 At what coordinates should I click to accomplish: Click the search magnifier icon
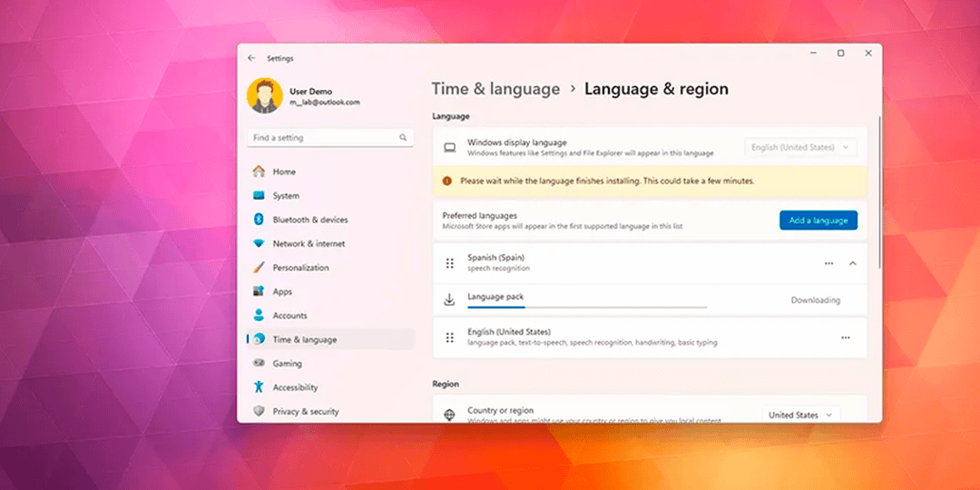tap(403, 138)
